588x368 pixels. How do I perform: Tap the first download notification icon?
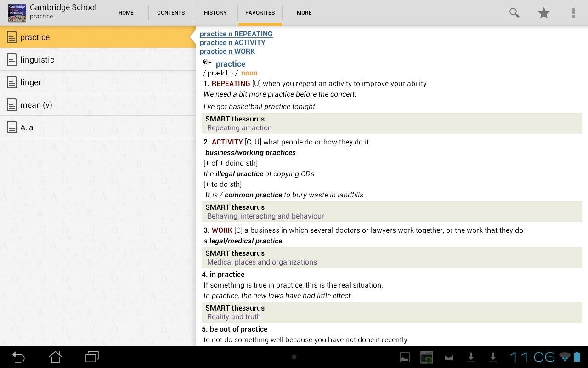point(471,357)
